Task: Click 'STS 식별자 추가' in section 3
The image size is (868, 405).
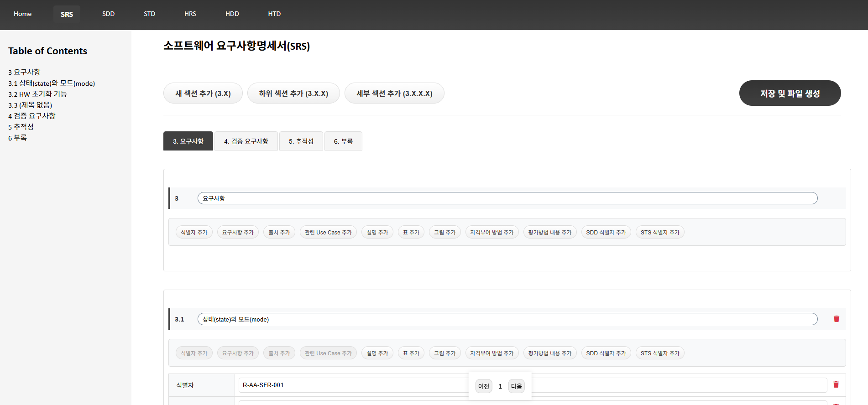Action: coord(660,232)
